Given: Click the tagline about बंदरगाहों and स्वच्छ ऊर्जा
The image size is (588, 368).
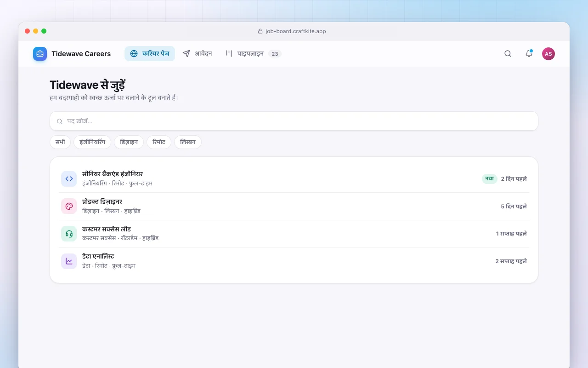Looking at the screenshot, I should [114, 98].
